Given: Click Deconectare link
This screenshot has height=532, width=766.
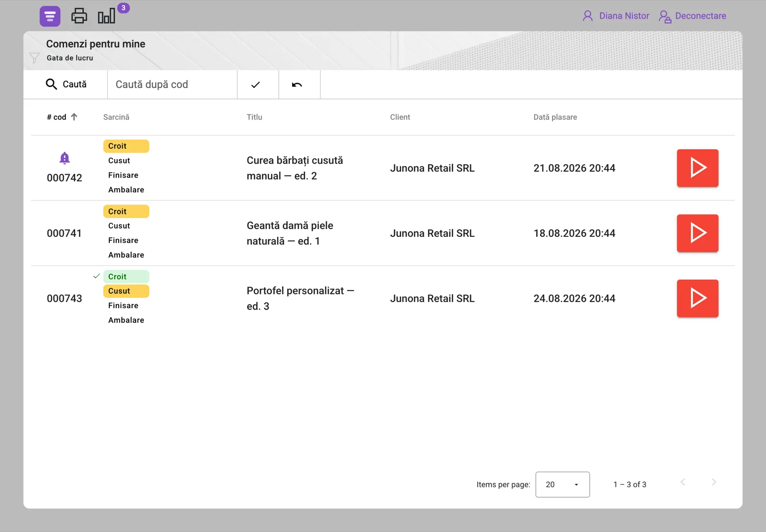Looking at the screenshot, I should 700,16.
